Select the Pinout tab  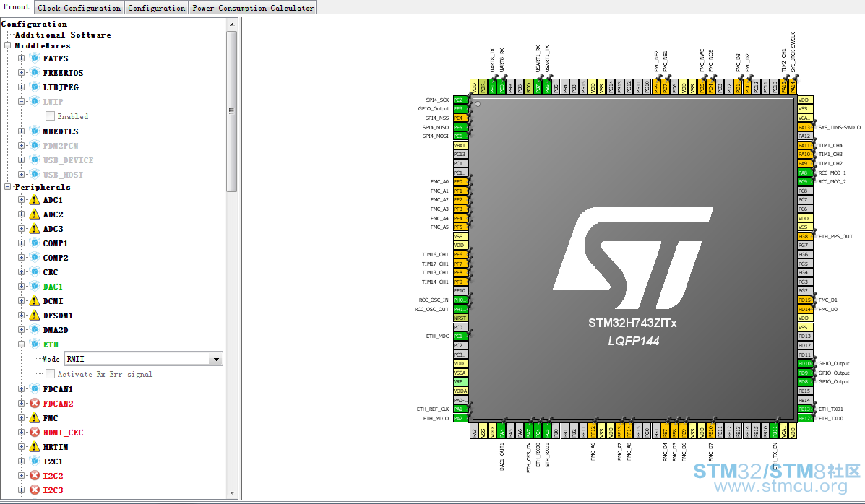tap(16, 7)
